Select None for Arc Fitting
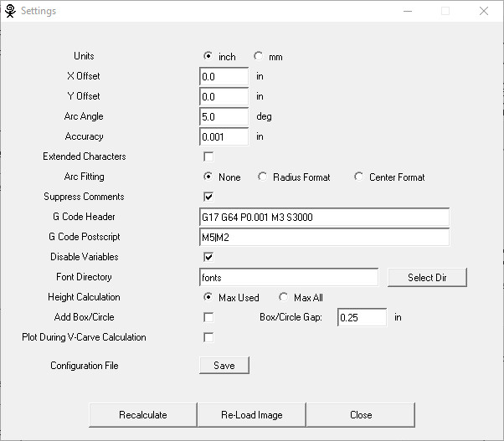 (x=208, y=177)
